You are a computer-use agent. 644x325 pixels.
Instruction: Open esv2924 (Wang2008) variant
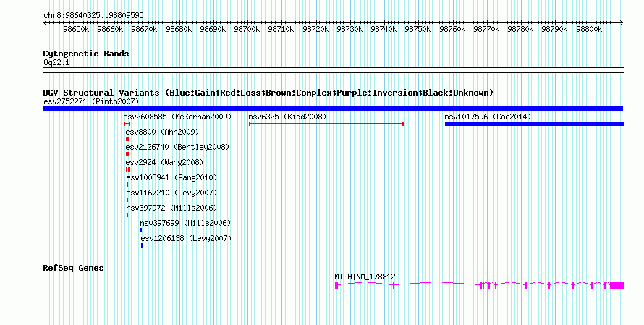[x=164, y=162]
